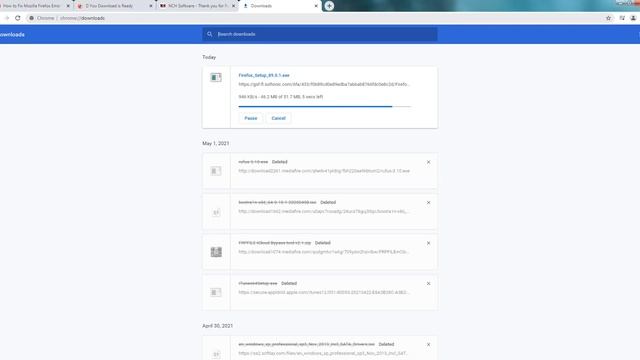This screenshot has height=360, width=640.
Task: Click the download speed and time left status text
Action: [x=281, y=97]
